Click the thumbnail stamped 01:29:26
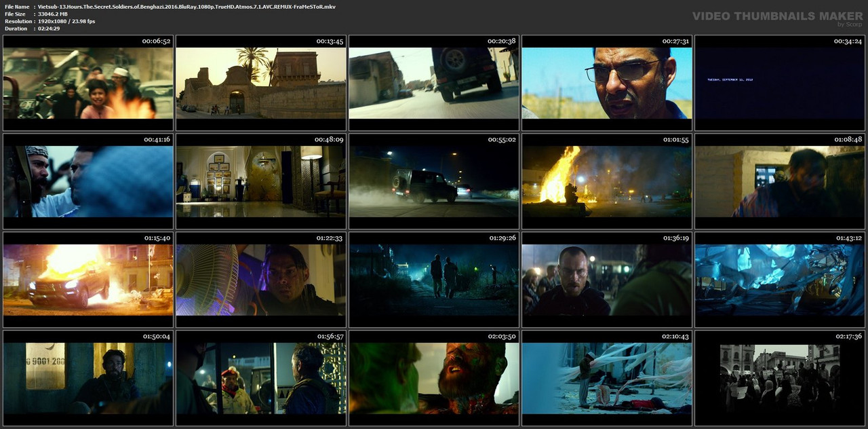The height and width of the screenshot is (429, 868). point(434,280)
